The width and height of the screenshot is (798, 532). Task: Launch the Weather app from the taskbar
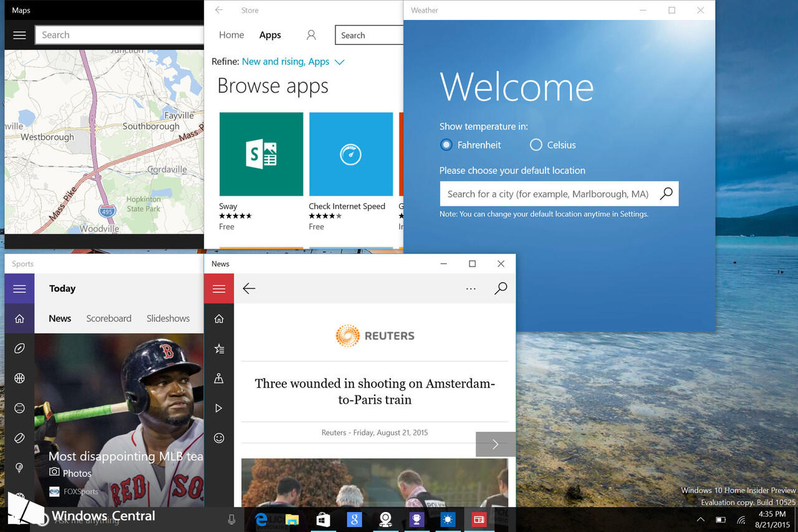point(448,519)
